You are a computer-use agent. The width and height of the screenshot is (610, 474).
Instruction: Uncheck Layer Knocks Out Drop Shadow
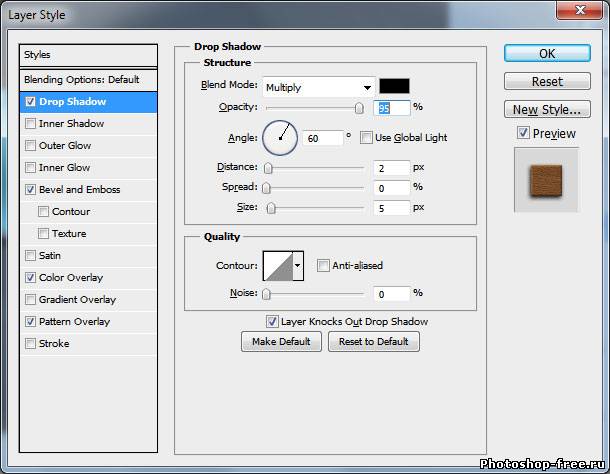pyautogui.click(x=272, y=322)
